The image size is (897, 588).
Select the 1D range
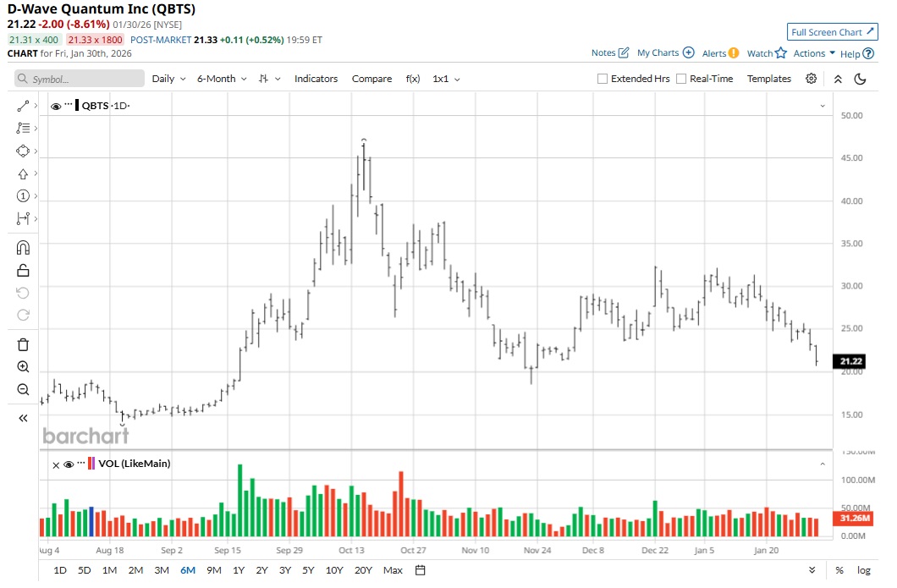(x=60, y=570)
